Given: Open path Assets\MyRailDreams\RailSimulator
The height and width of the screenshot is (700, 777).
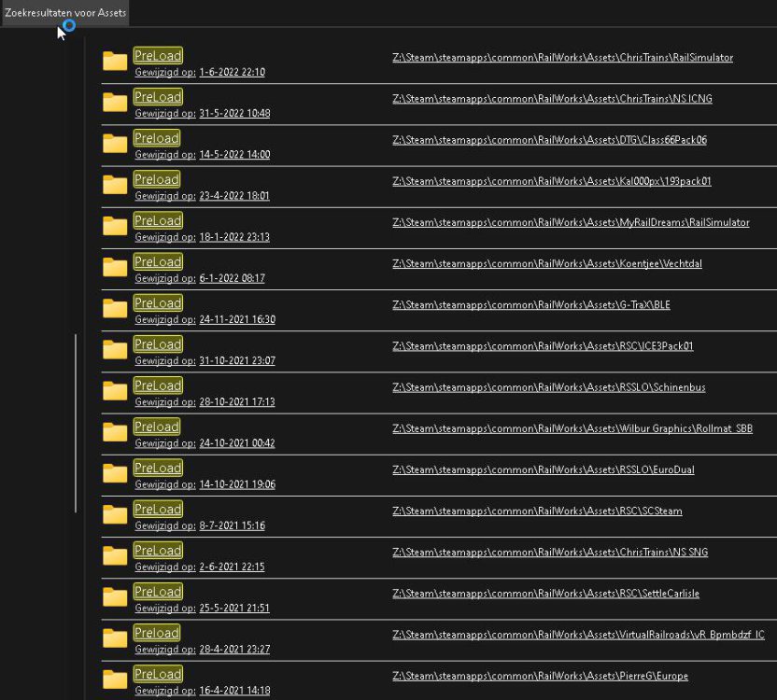Looking at the screenshot, I should pos(571,222).
